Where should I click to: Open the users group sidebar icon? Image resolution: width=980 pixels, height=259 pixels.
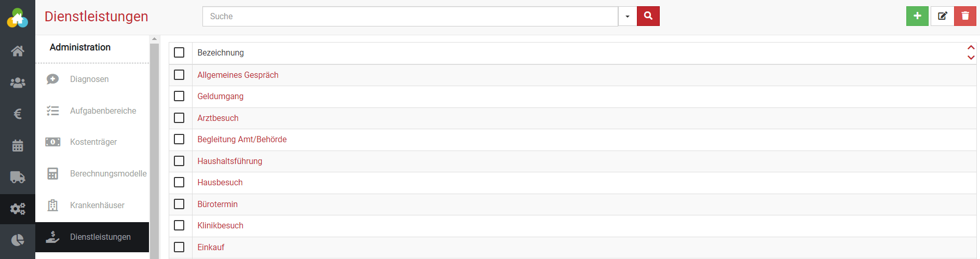[18, 83]
